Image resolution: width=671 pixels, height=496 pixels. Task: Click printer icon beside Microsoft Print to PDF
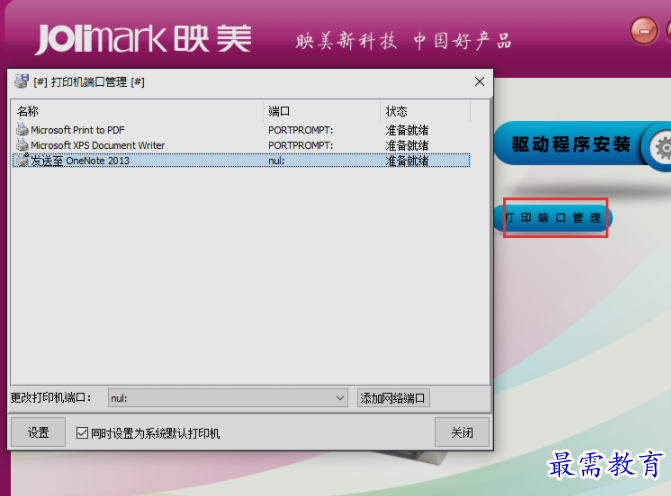coord(22,129)
